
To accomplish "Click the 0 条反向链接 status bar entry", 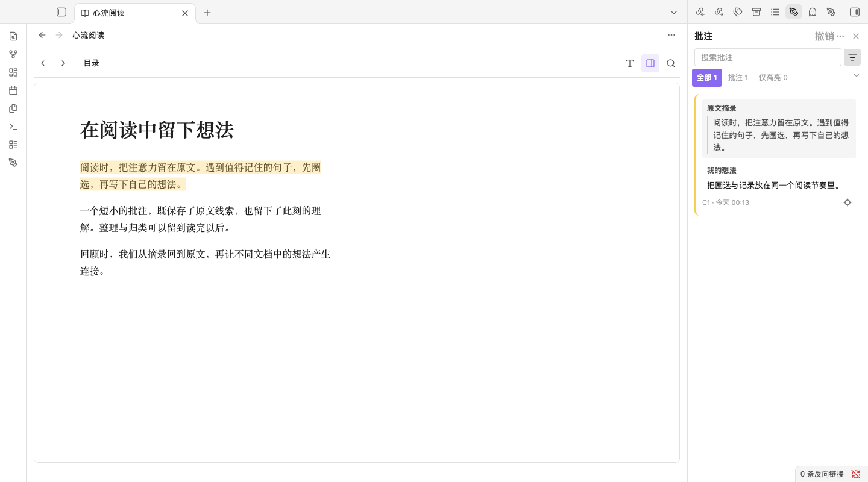I will point(822,474).
